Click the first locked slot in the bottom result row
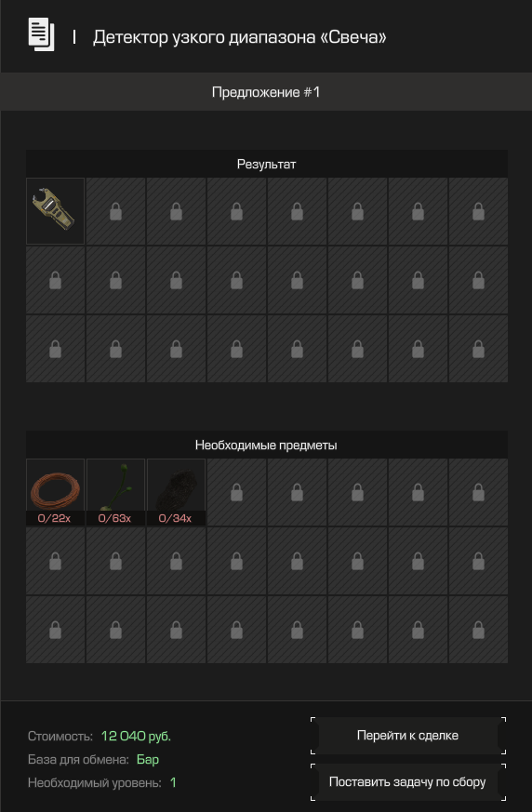532x812 pixels. [56, 349]
